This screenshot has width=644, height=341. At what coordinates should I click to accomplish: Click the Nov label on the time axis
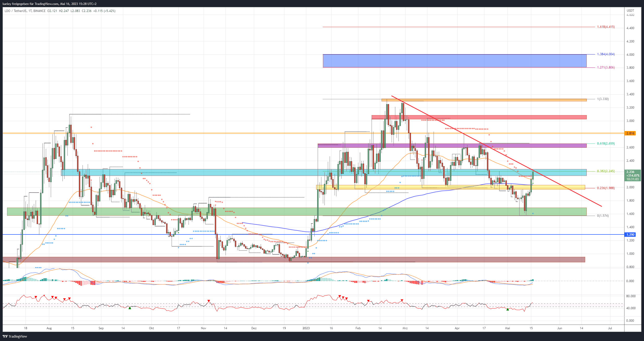pyautogui.click(x=204, y=328)
